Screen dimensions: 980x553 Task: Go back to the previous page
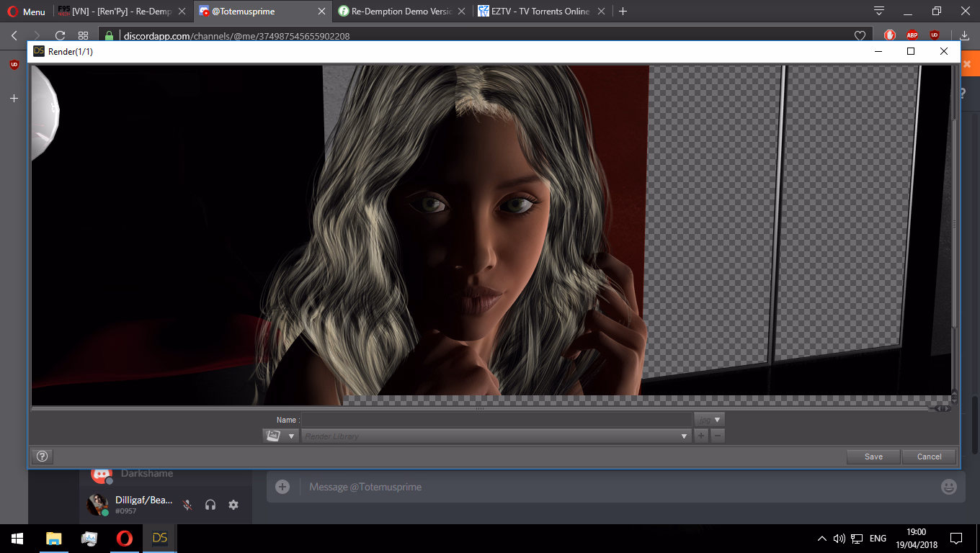pyautogui.click(x=14, y=35)
